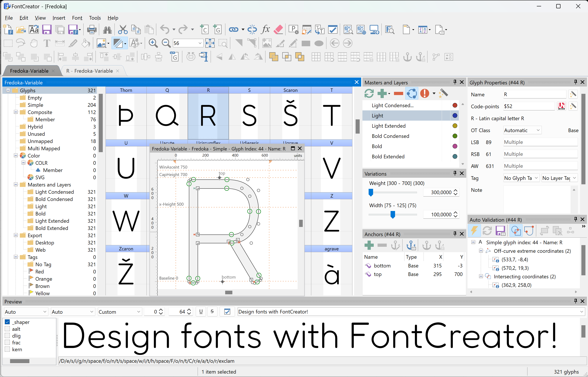Viewport: 588px width, 377px height.
Task: Run the glyph name spell check
Action: [x=348, y=29]
